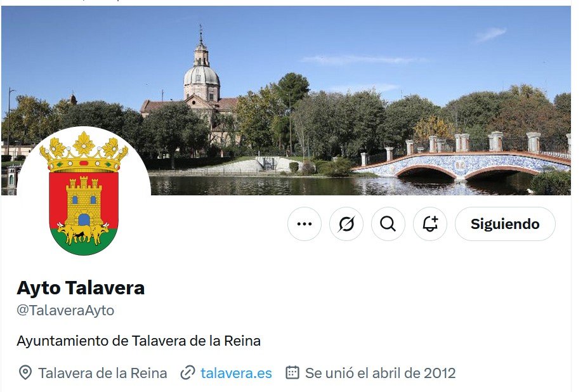Click the chain link icon beside talavera.es

(x=188, y=373)
